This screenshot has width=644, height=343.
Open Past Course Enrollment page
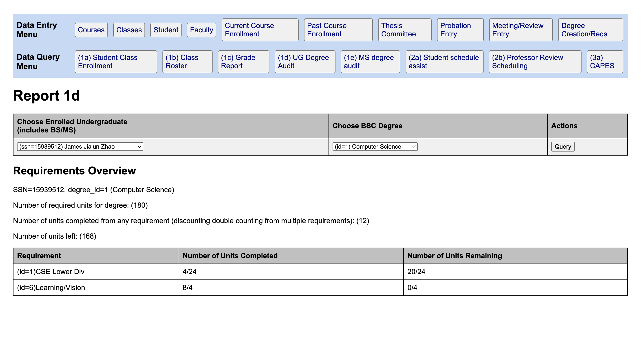tap(338, 30)
